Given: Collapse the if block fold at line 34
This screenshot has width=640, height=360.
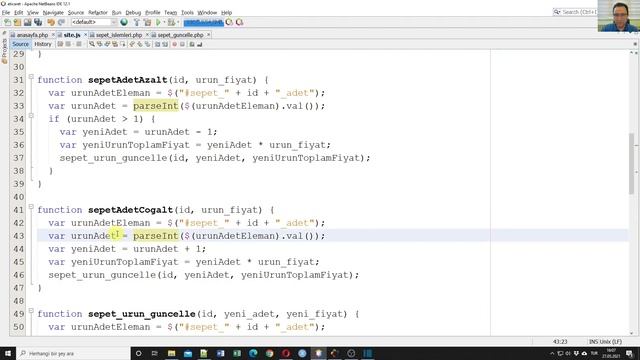Looking at the screenshot, I should click(31, 116).
